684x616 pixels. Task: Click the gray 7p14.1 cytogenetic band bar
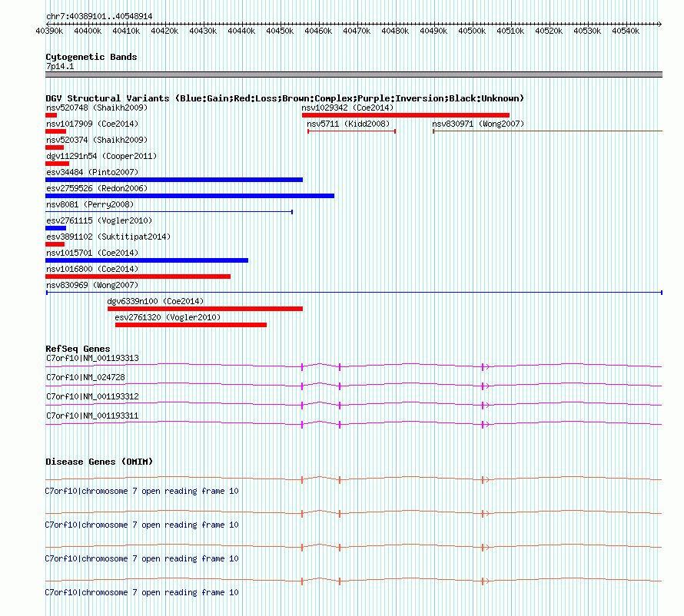point(354,75)
